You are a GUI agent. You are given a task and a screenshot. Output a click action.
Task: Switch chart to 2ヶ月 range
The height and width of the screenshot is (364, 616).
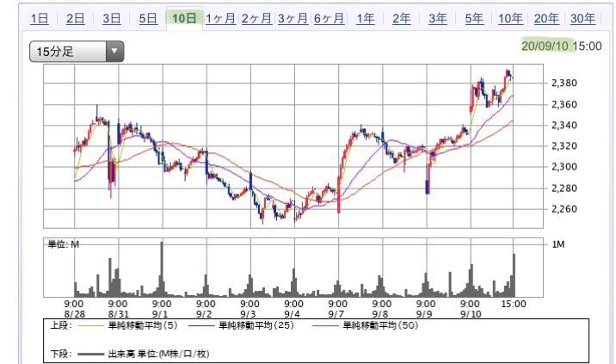pos(256,18)
